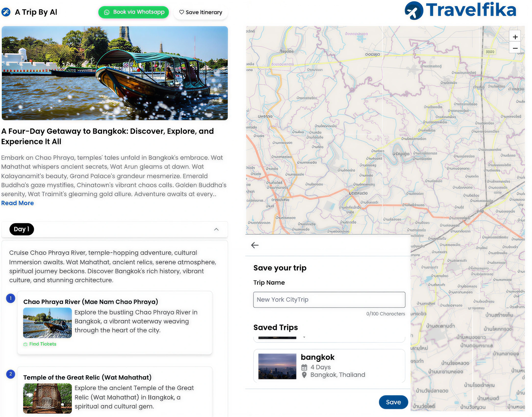Expand the Read More description link
532x417 pixels.
click(x=17, y=203)
